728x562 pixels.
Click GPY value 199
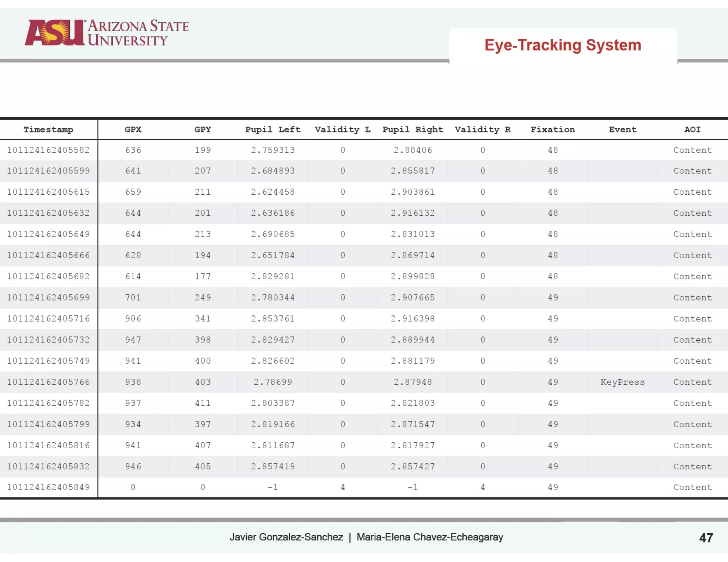[203, 150]
